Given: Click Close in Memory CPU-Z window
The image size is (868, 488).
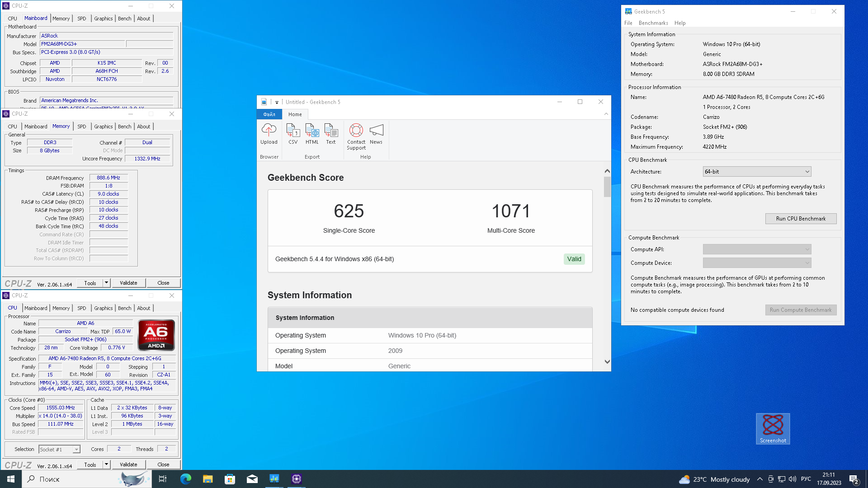Looking at the screenshot, I should [163, 283].
